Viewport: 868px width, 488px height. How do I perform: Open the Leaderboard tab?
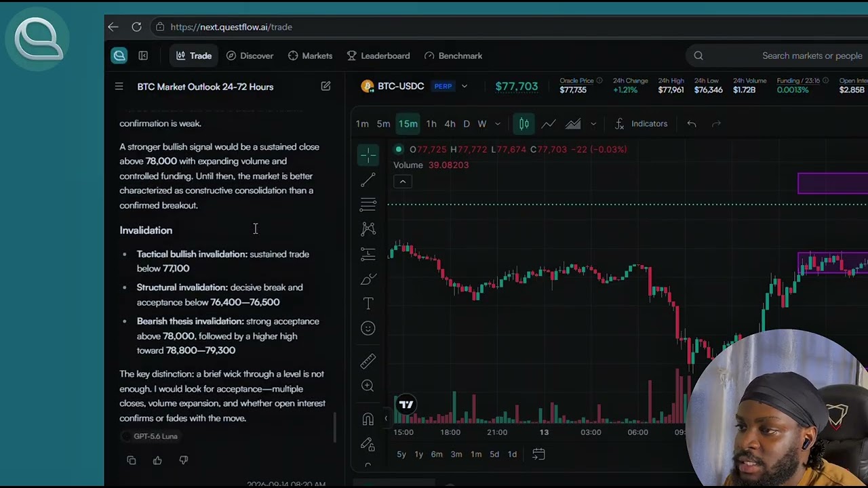point(378,56)
